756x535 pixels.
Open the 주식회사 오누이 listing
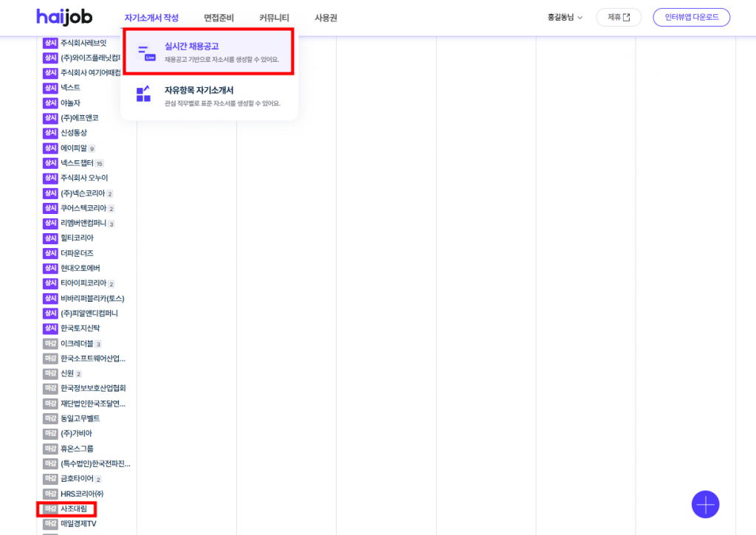[x=84, y=178]
